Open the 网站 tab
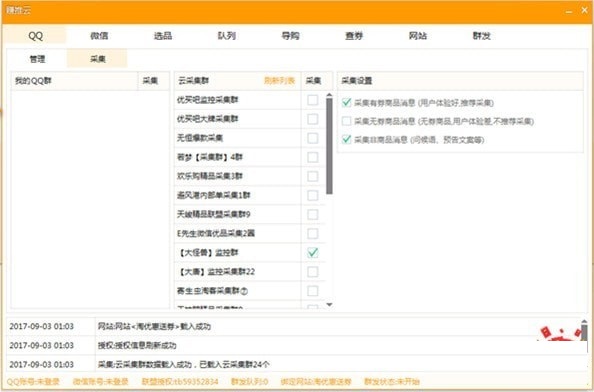The width and height of the screenshot is (594, 392). click(417, 36)
